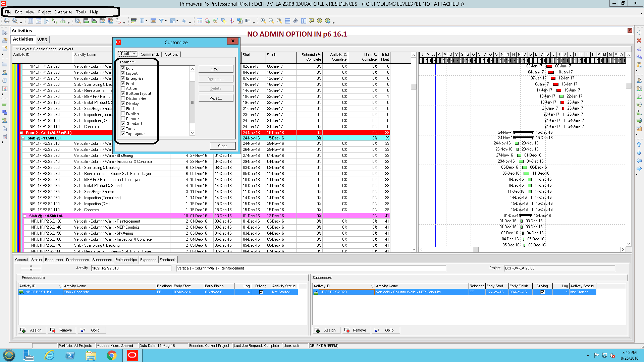Image resolution: width=644 pixels, height=362 pixels.
Task: Open the Layout: Classic Schedule Layout dropdown
Action: tap(18, 49)
